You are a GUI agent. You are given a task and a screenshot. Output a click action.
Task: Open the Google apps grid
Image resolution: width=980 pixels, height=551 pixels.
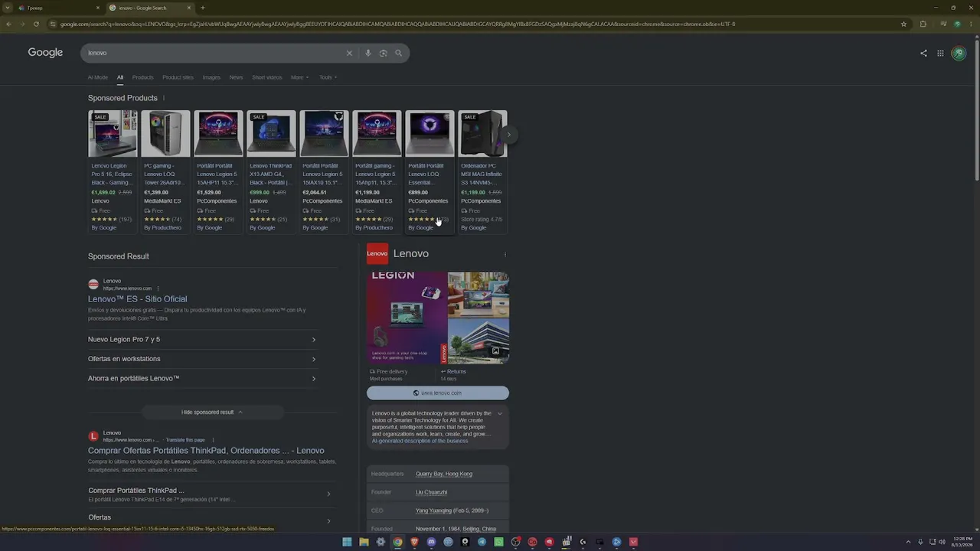[940, 53]
